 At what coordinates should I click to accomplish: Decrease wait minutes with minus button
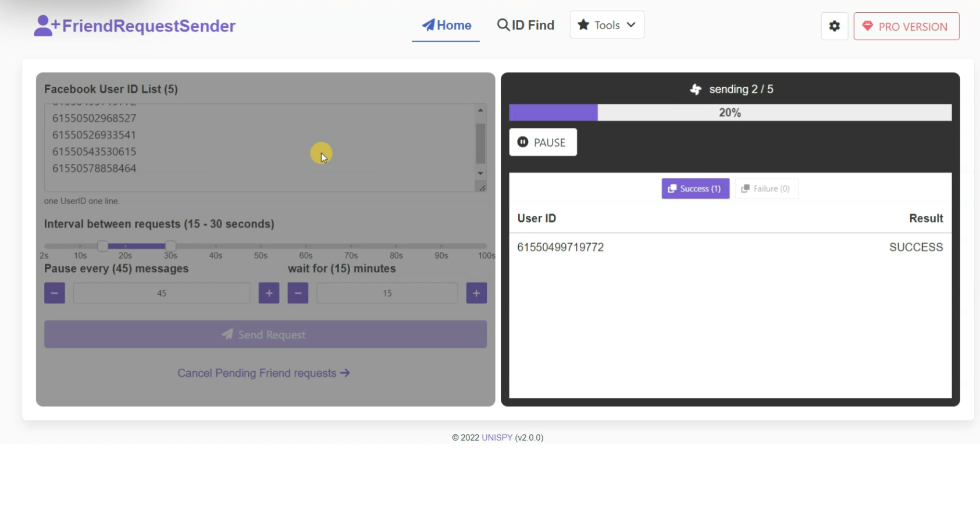[298, 293]
